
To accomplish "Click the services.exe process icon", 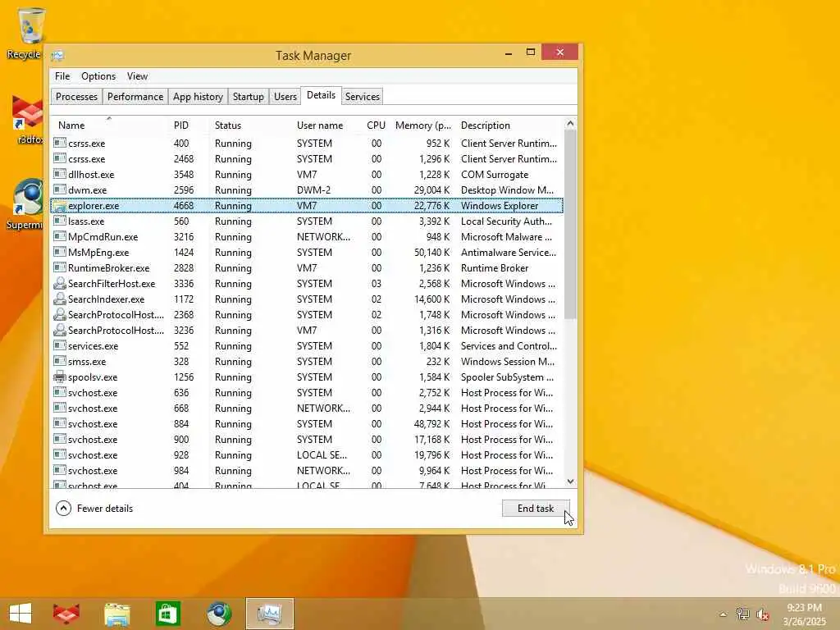I will click(59, 345).
